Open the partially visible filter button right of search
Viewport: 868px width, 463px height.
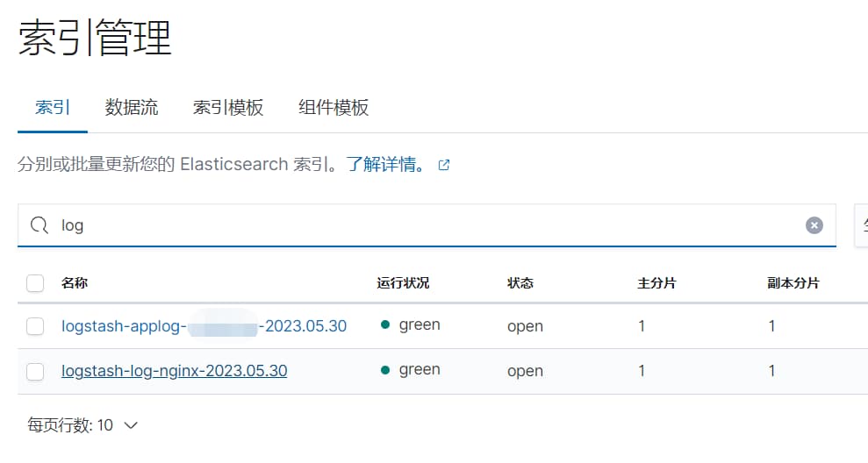[861, 225]
